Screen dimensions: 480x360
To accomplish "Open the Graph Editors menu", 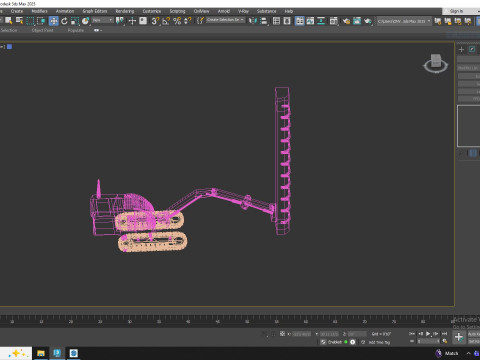I will [95, 11].
